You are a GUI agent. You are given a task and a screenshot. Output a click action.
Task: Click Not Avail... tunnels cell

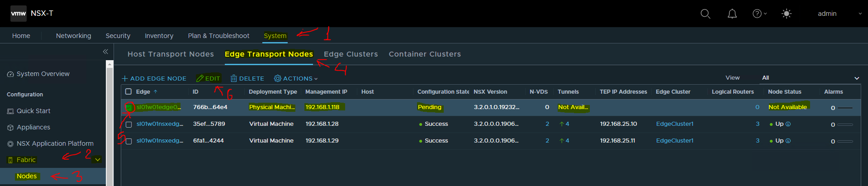(573, 107)
